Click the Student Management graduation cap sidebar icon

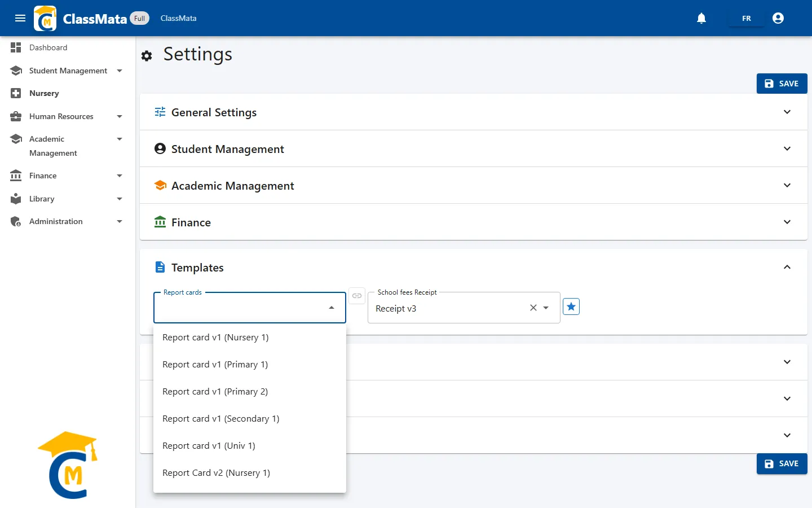coord(16,71)
